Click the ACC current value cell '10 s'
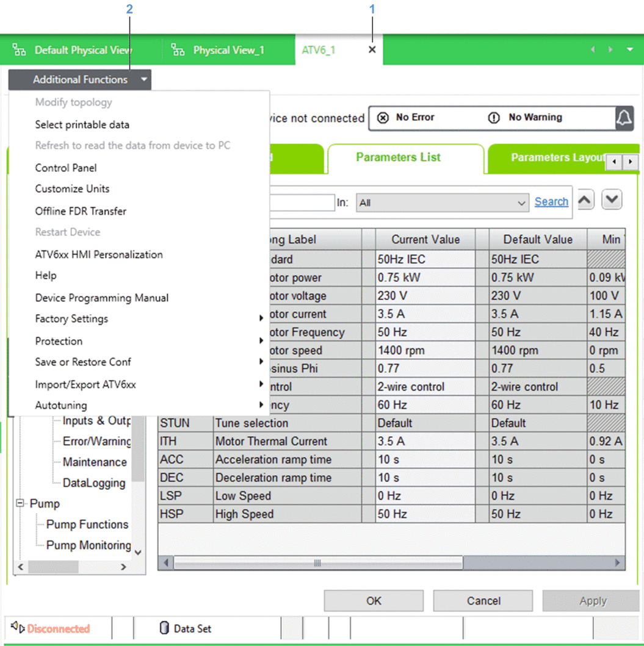 pos(425,459)
